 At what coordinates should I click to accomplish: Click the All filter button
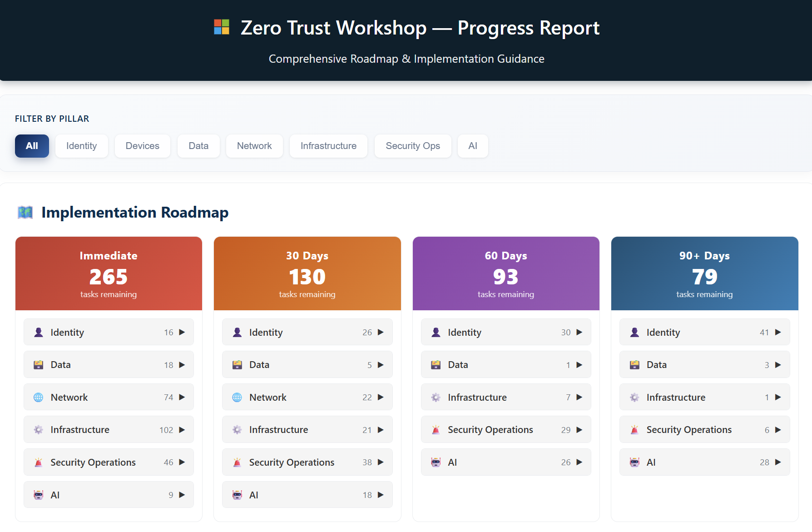coord(32,146)
